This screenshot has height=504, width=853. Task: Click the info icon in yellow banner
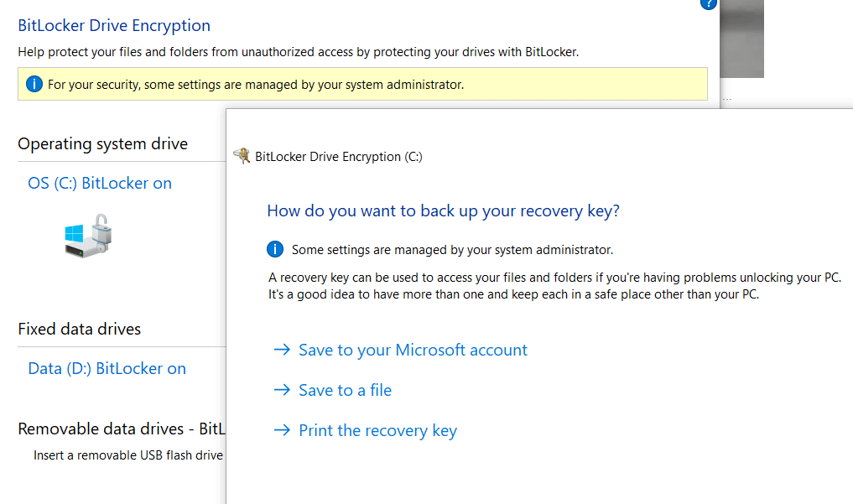(34, 84)
